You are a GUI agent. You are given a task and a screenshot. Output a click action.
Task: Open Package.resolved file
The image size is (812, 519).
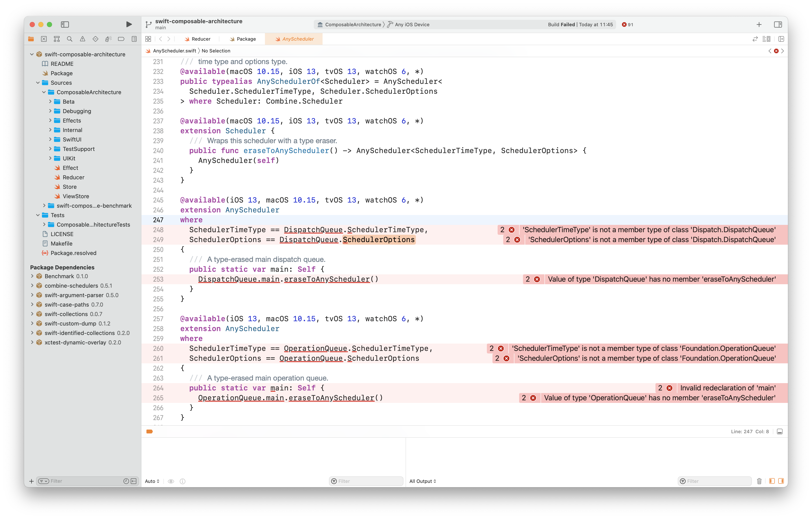pyautogui.click(x=69, y=253)
